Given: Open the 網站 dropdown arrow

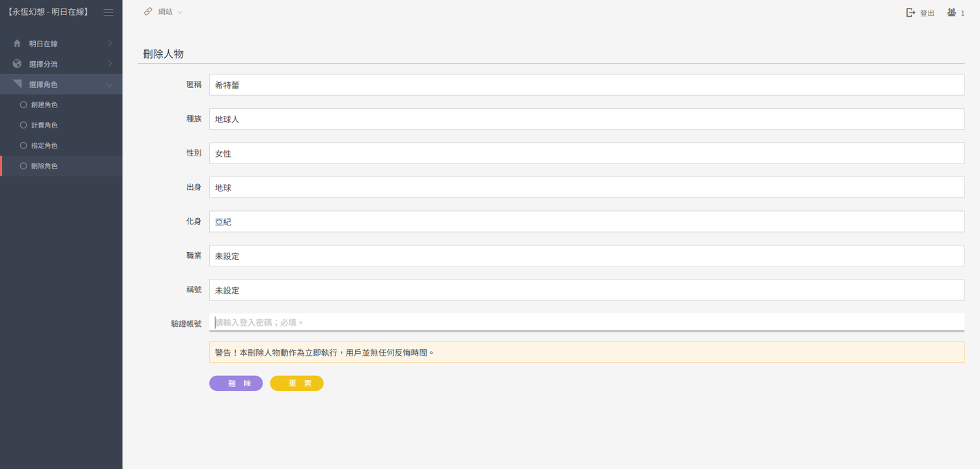Looking at the screenshot, I should (180, 12).
